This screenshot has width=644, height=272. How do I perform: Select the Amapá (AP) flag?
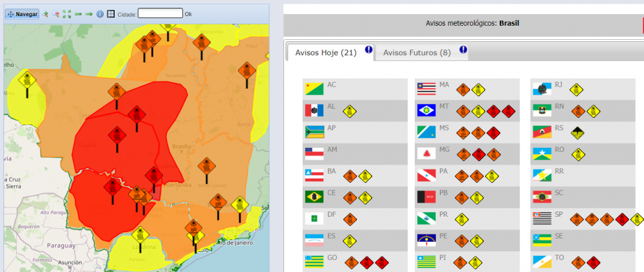315,132
